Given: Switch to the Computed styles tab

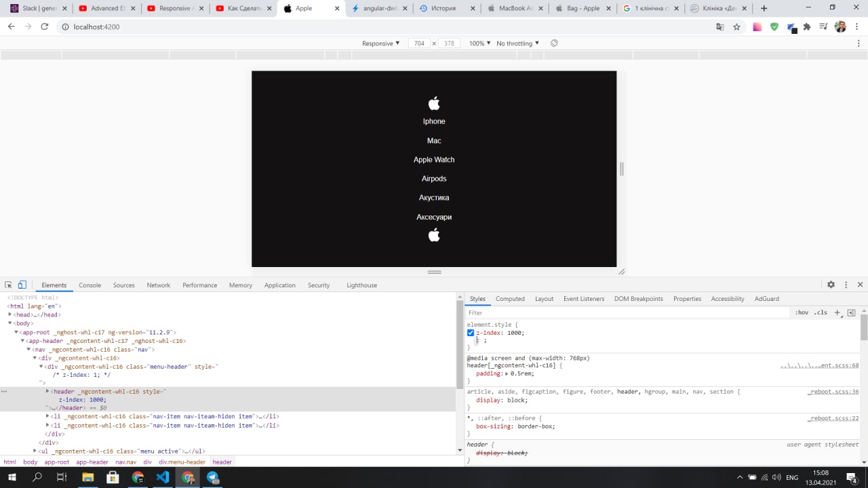Looking at the screenshot, I should pos(510,299).
